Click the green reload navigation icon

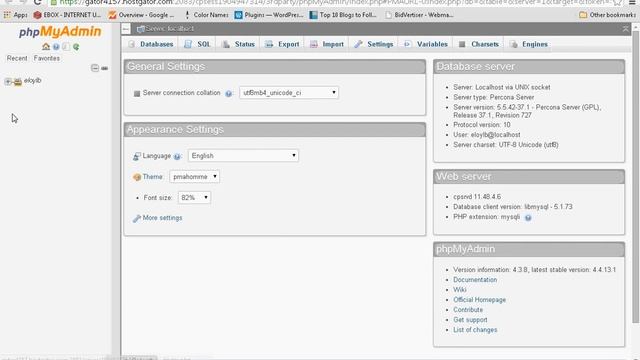(76, 47)
